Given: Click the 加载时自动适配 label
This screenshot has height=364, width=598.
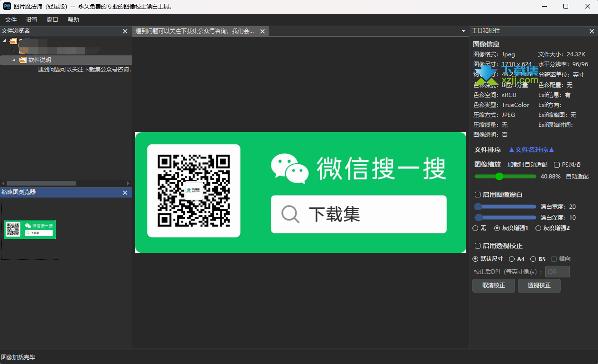Looking at the screenshot, I should tap(527, 165).
